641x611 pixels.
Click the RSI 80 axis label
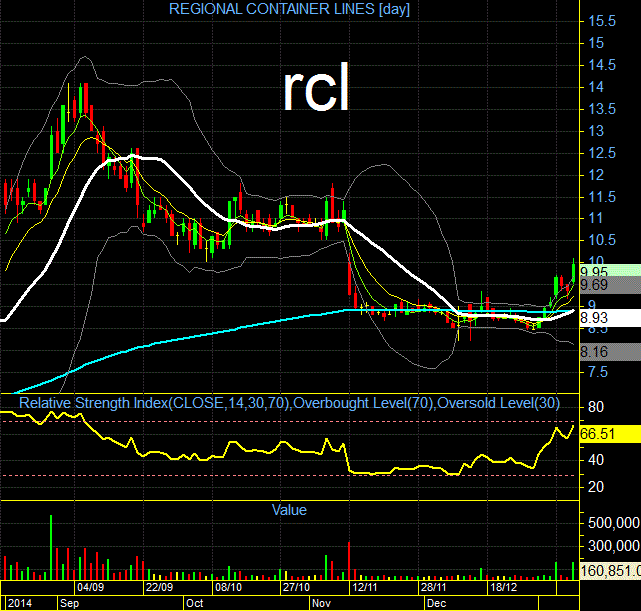coord(596,407)
